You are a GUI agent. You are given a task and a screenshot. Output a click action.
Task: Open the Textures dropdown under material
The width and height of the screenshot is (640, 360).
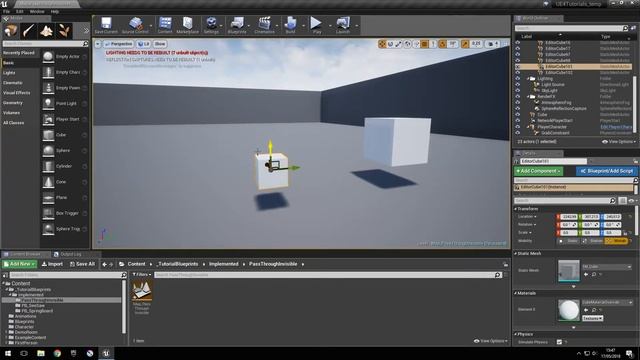(x=593, y=318)
